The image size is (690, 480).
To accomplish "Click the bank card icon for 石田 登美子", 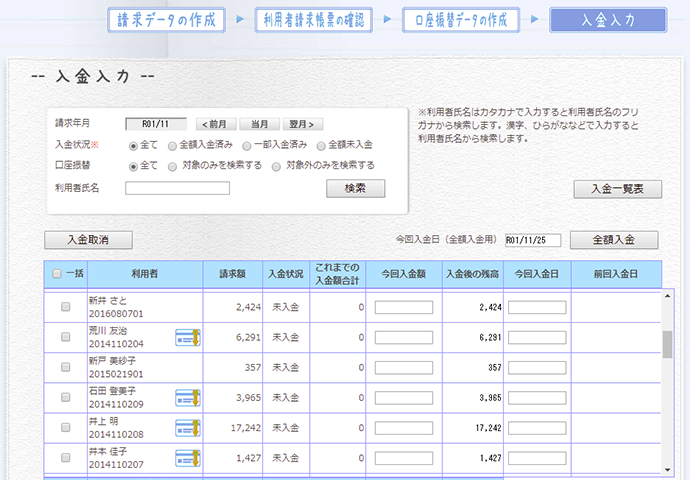I will (188, 397).
